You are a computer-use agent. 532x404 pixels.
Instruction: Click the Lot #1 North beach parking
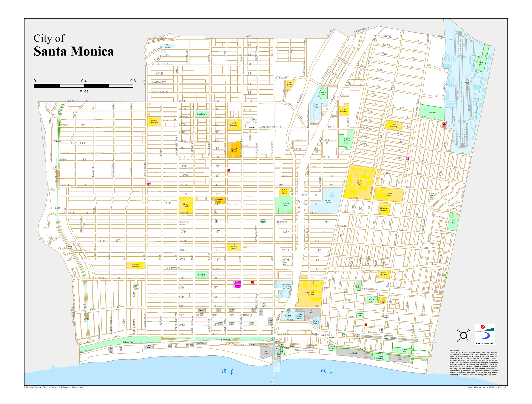pyautogui.click(x=266, y=353)
